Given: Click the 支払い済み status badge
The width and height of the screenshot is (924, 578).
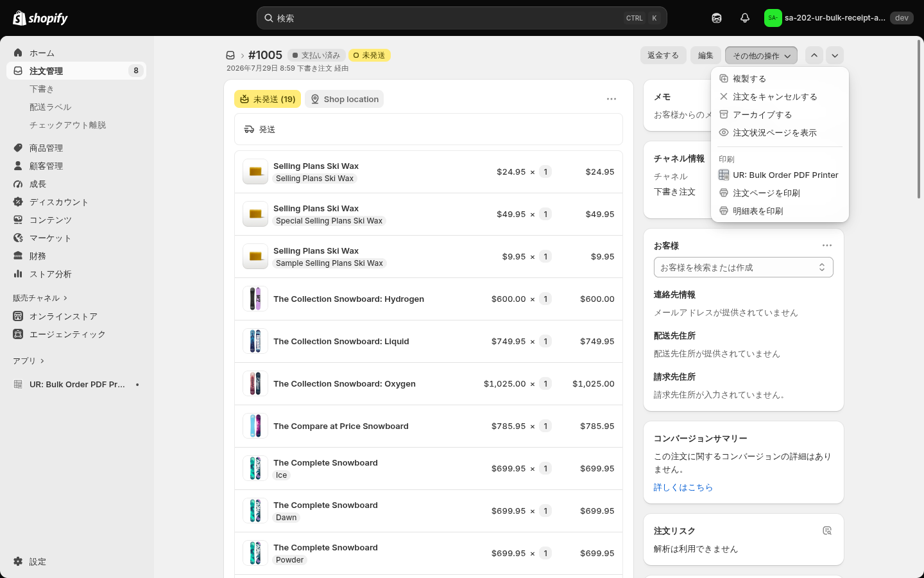Looking at the screenshot, I should click(316, 55).
